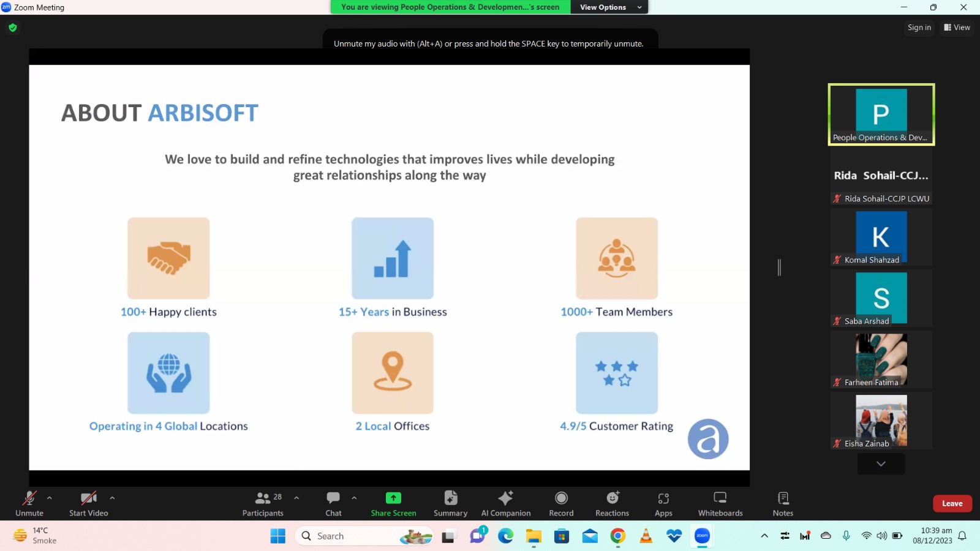The height and width of the screenshot is (551, 980).
Task: Open Mail app from taskbar
Action: 590,536
